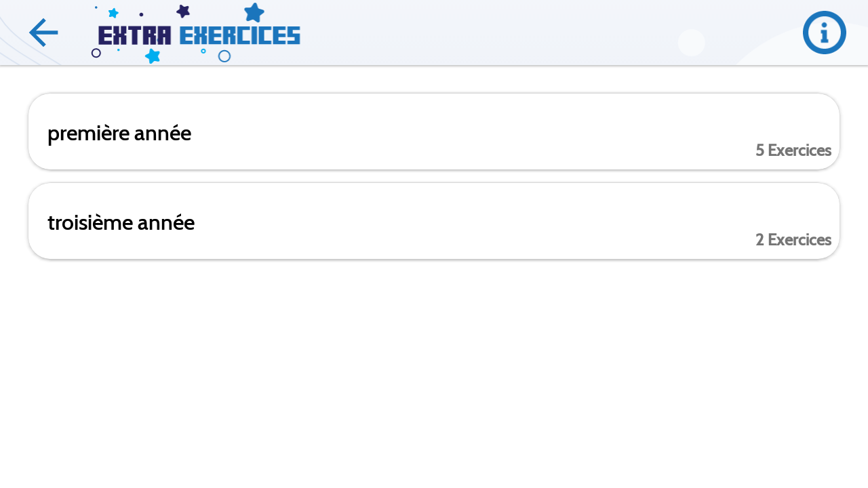The image size is (868, 488).
Task: Click the cyan star below the EXTRA logo
Action: tap(153, 56)
